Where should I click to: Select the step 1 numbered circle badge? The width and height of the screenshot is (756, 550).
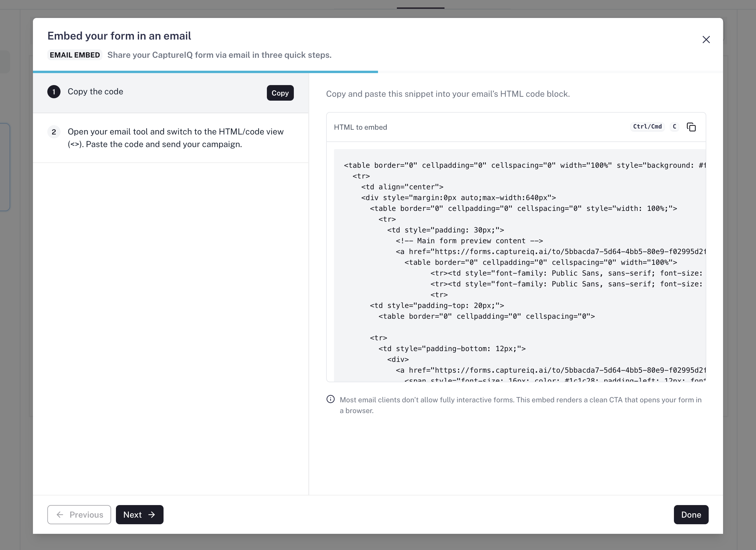pos(54,92)
